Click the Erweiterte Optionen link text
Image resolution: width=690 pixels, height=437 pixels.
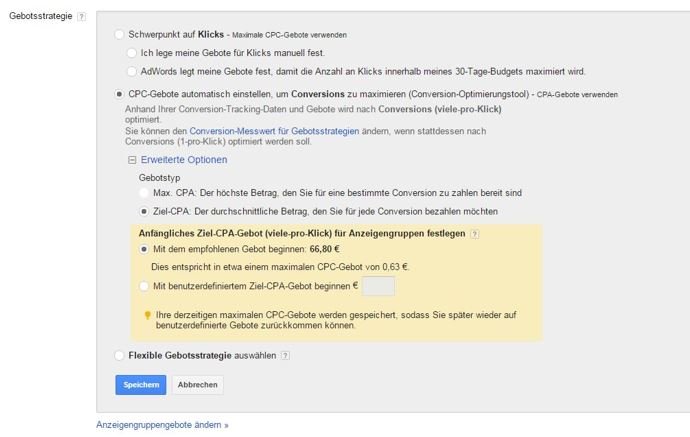coord(184,160)
